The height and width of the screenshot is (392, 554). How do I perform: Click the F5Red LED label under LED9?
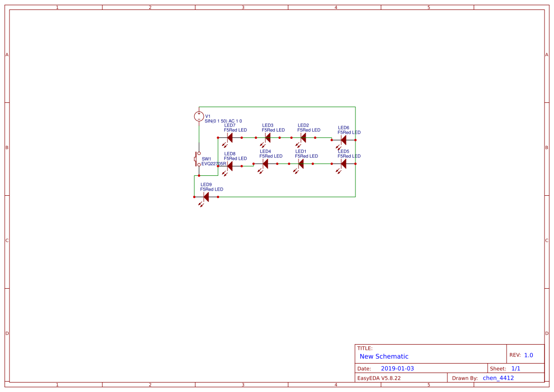(x=211, y=189)
